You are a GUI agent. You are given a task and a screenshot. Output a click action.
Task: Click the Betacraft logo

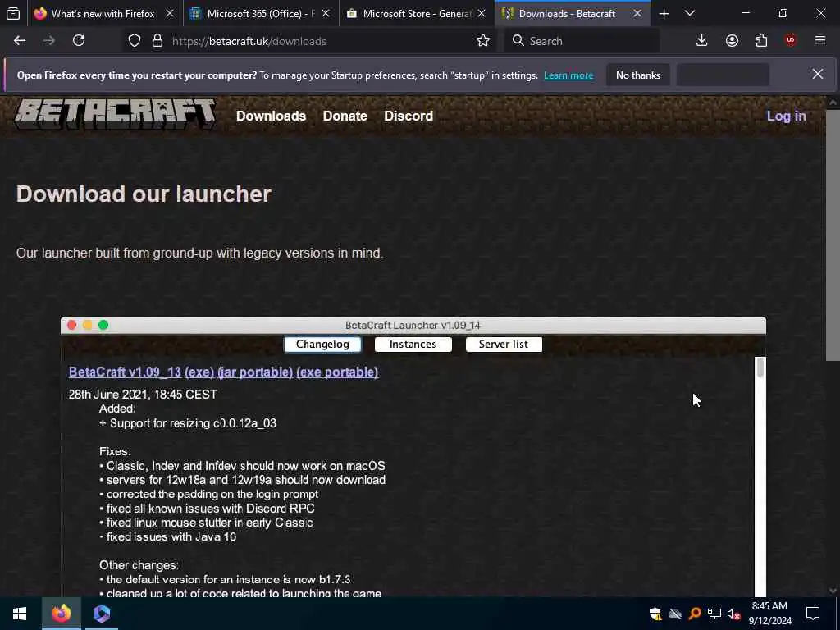coord(115,113)
